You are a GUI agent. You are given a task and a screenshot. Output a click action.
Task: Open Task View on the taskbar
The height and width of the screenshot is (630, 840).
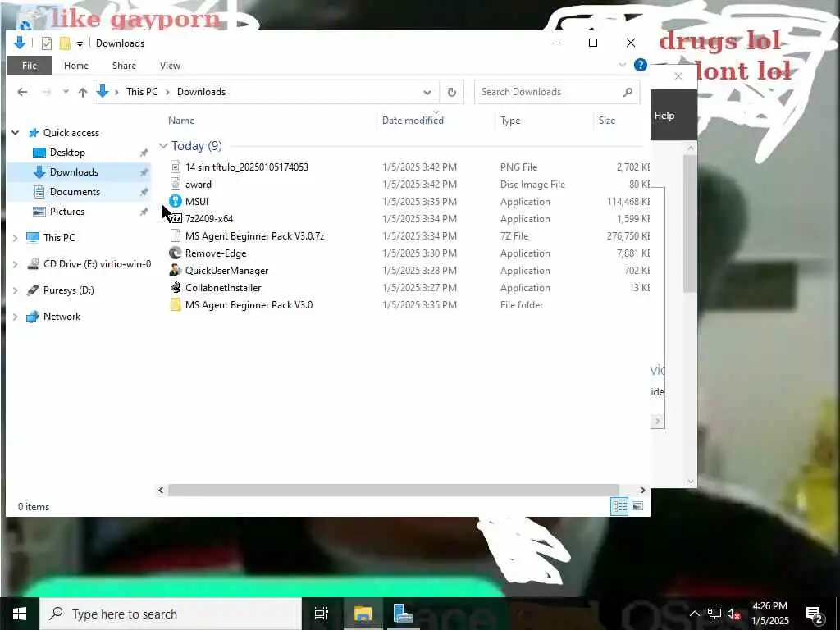(322, 614)
